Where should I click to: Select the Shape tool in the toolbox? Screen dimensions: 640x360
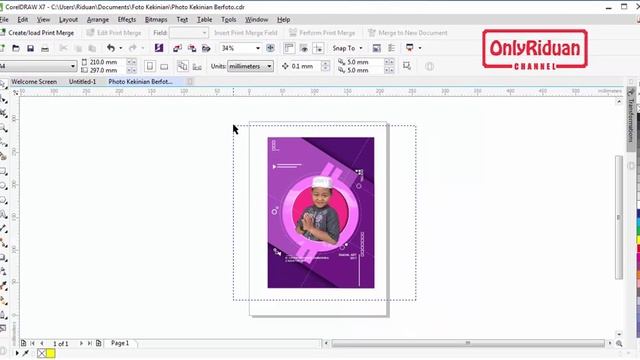(x=3, y=99)
